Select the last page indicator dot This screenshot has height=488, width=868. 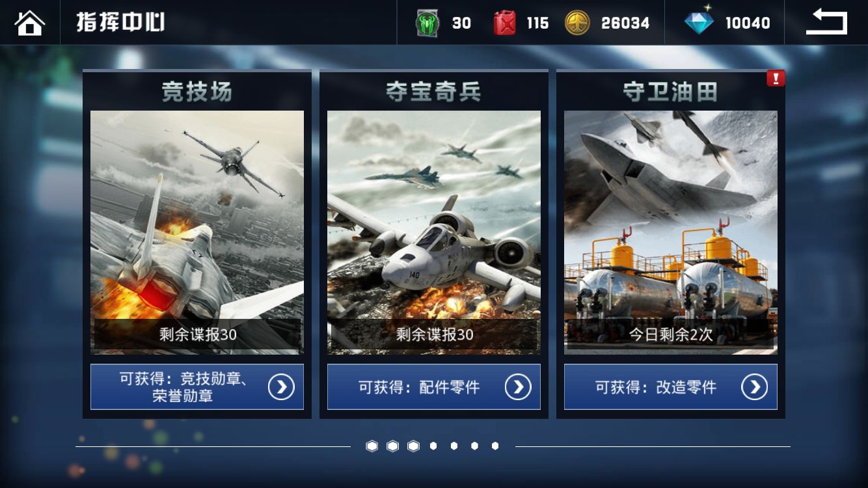click(x=495, y=446)
